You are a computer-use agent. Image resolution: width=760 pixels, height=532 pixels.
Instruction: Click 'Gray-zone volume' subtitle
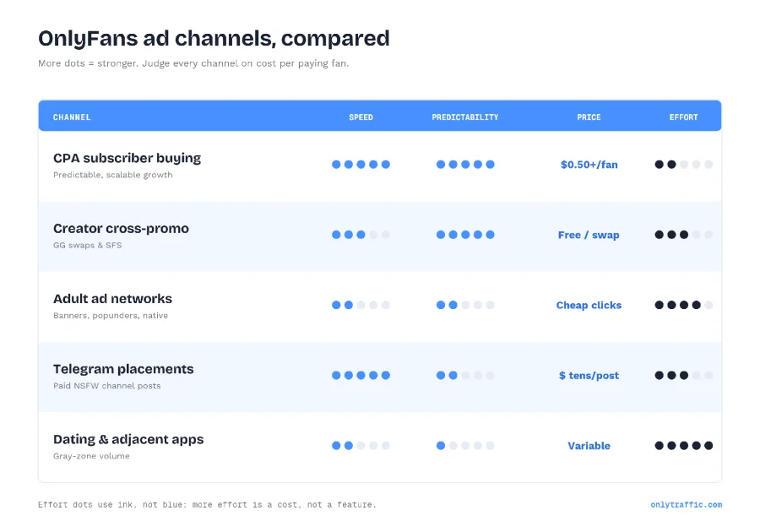pos(91,456)
